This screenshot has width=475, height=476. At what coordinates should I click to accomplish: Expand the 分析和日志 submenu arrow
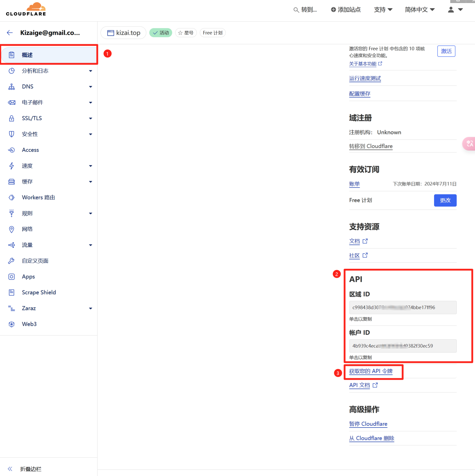[x=90, y=71]
